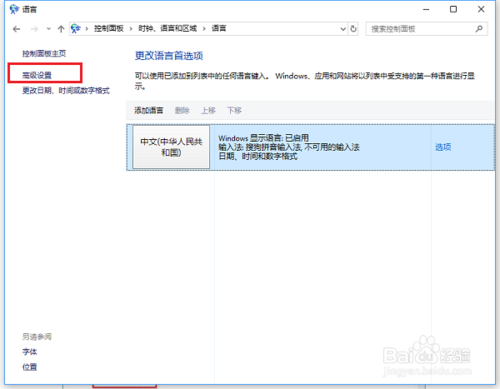This screenshot has height=389, width=500.
Task: Open 更改日期、时间或数字格式 link
Action: (66, 91)
